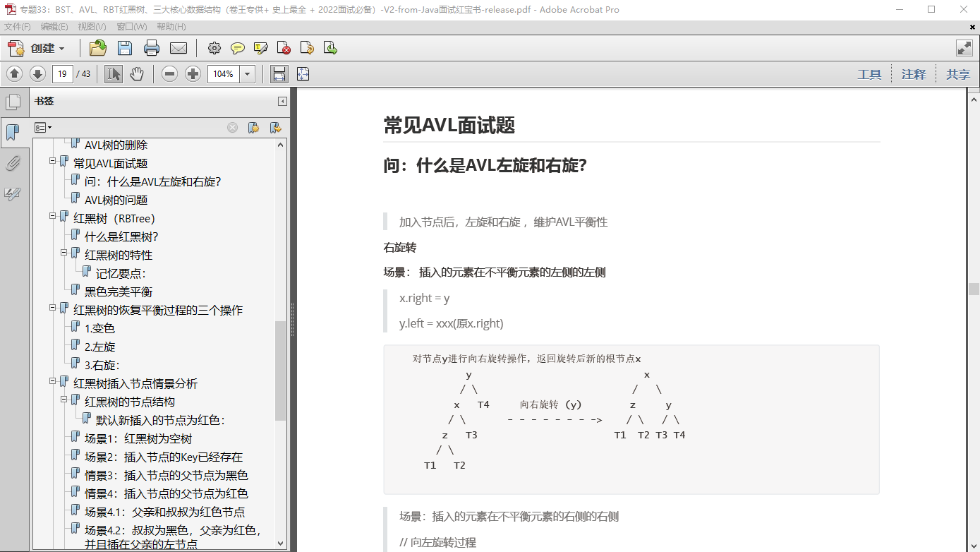Open the 帮助(H) menu
Viewport: 980px width, 552px height.
point(171,27)
